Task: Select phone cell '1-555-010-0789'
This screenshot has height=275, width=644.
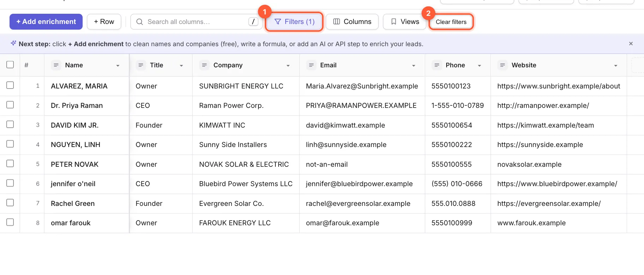Action: coord(458,105)
